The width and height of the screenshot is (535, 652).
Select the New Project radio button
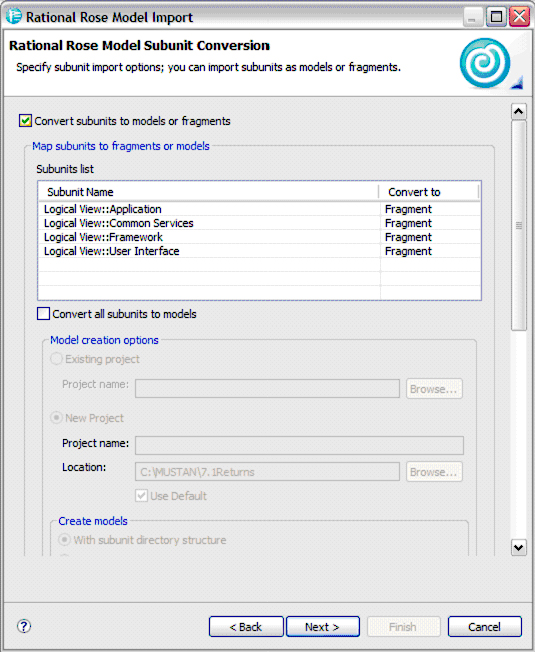(x=56, y=418)
